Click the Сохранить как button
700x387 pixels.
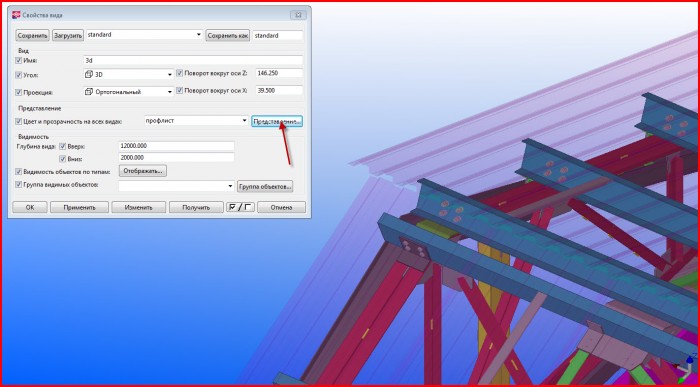point(227,35)
